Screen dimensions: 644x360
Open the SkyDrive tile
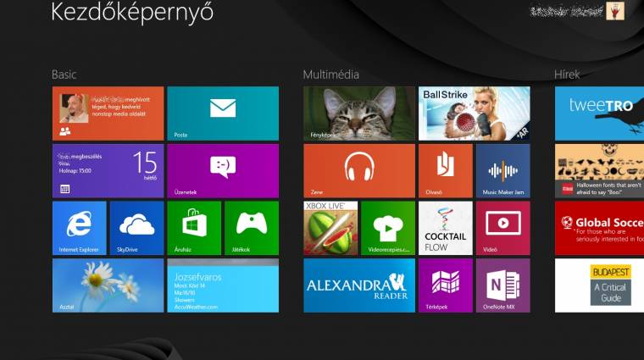tap(136, 228)
